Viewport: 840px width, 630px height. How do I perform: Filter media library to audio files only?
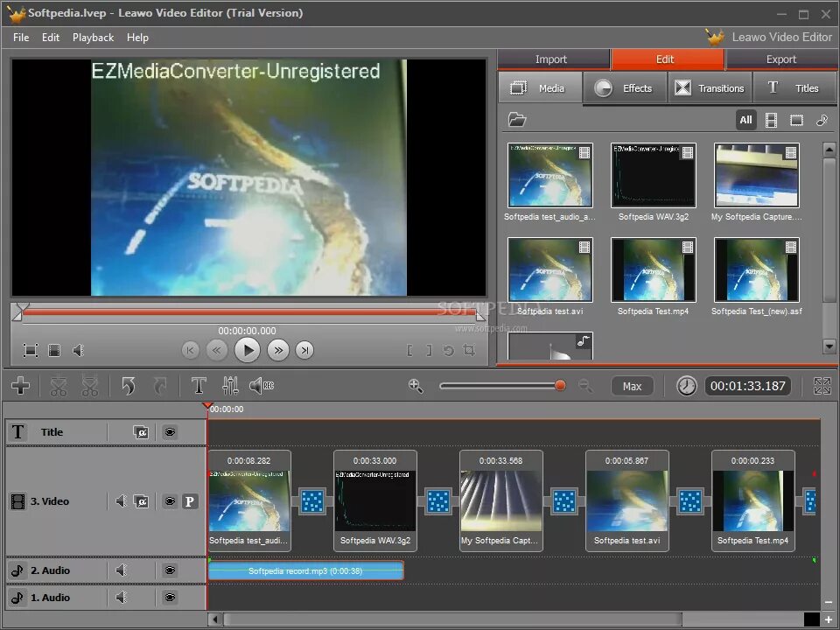(x=822, y=120)
